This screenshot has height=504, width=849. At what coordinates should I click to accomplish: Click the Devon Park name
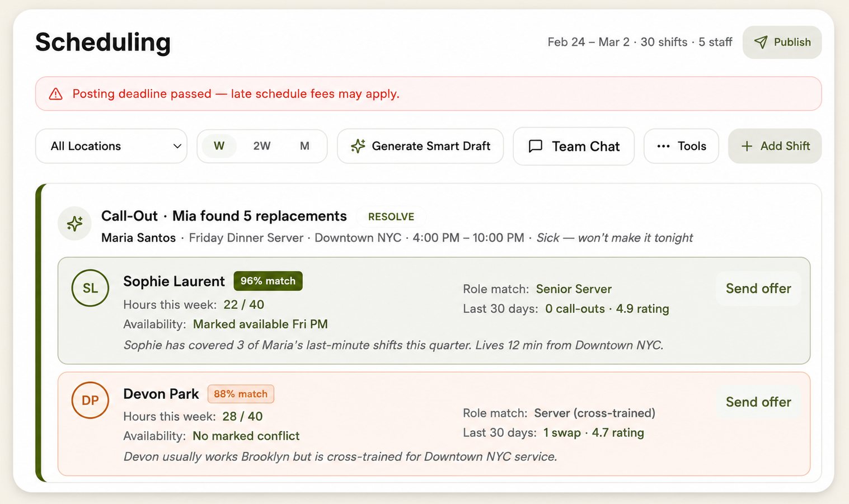tap(161, 394)
